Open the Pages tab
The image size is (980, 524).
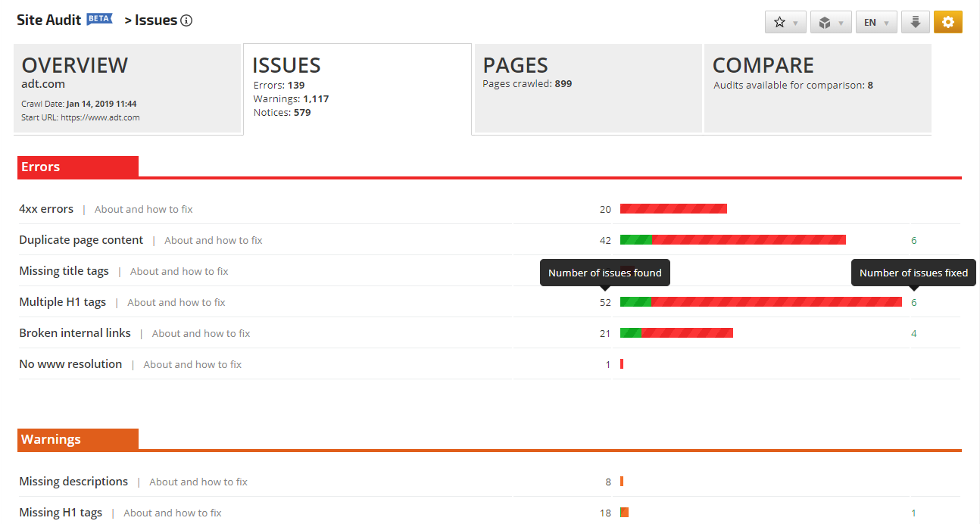[x=588, y=89]
